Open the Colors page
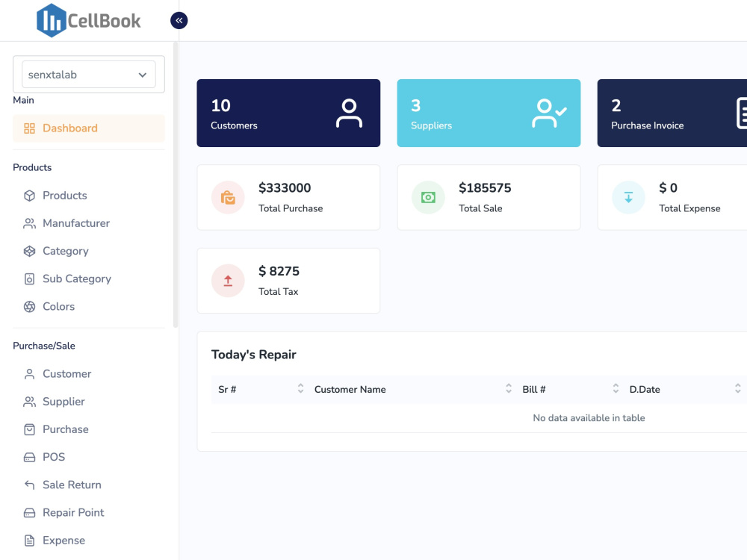Screen dimensions: 747x560 (x=58, y=306)
